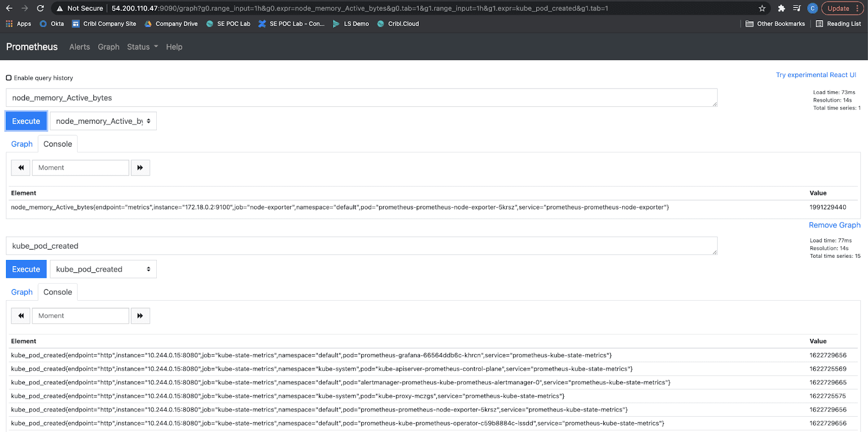Reload the page with the refresh icon
The width and height of the screenshot is (868, 432).
pyautogui.click(x=40, y=8)
